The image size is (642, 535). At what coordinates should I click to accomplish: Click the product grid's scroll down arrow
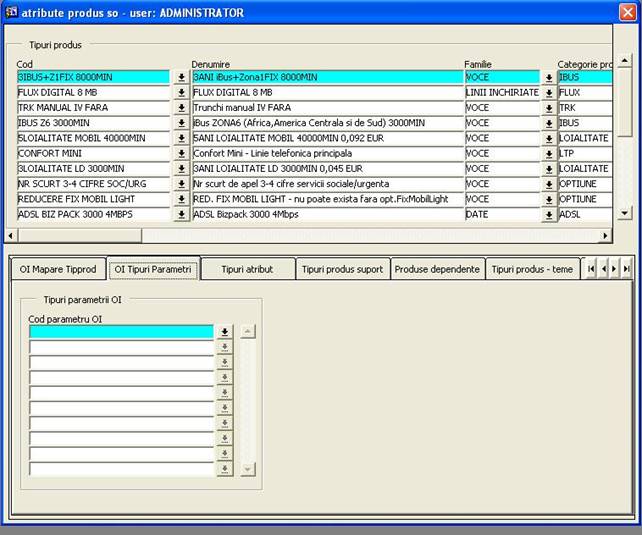tap(625, 213)
